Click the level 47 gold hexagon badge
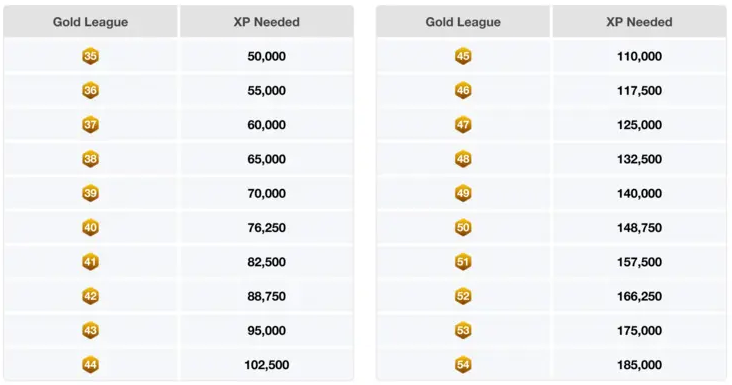 point(463,125)
